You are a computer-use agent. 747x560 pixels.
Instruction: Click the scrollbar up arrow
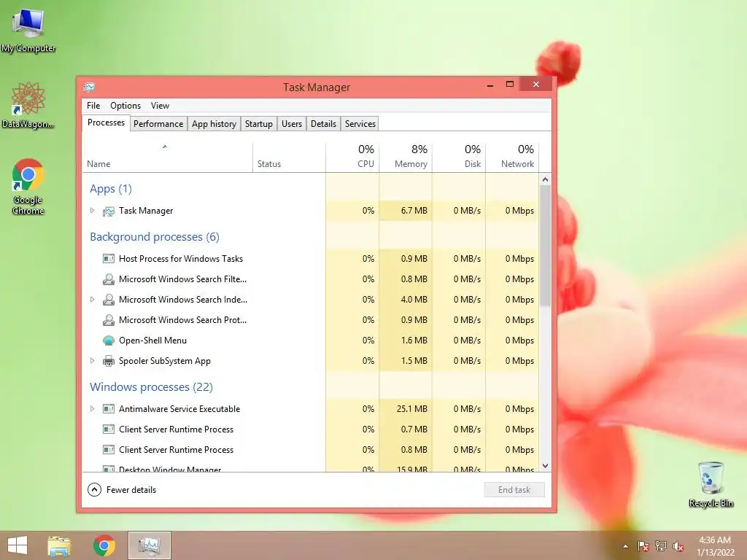[546, 179]
